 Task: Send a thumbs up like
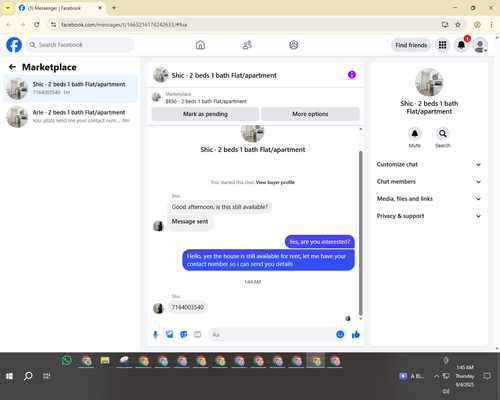[x=356, y=334]
